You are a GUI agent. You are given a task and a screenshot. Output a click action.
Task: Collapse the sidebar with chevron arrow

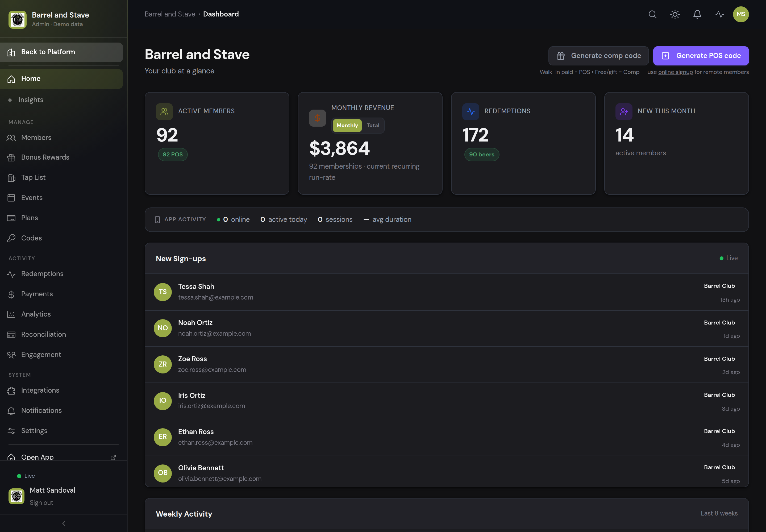pyautogui.click(x=64, y=523)
